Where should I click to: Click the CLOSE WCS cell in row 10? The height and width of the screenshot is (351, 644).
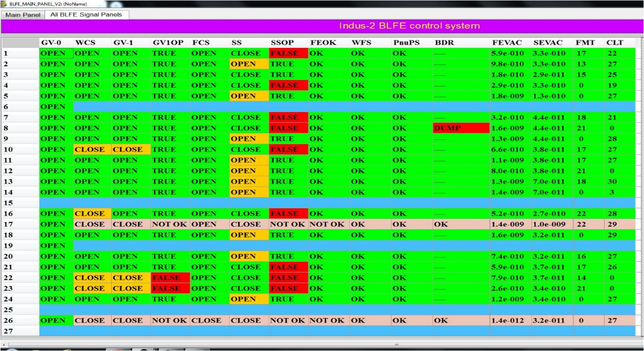click(92, 150)
